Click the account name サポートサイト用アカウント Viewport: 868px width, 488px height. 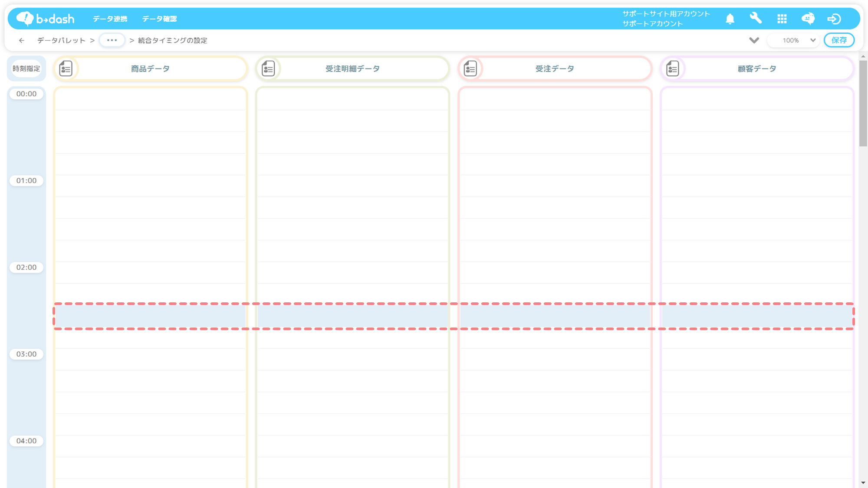666,14
